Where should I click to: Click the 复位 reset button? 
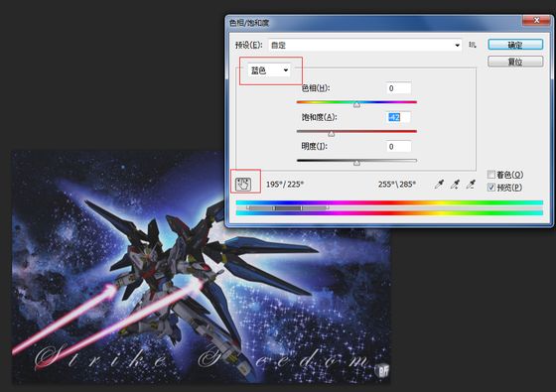click(x=515, y=62)
